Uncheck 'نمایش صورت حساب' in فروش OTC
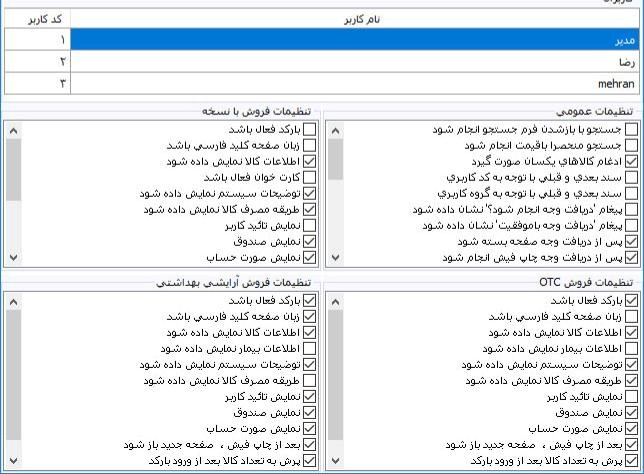The height and width of the screenshot is (474, 644). pyautogui.click(x=631, y=429)
